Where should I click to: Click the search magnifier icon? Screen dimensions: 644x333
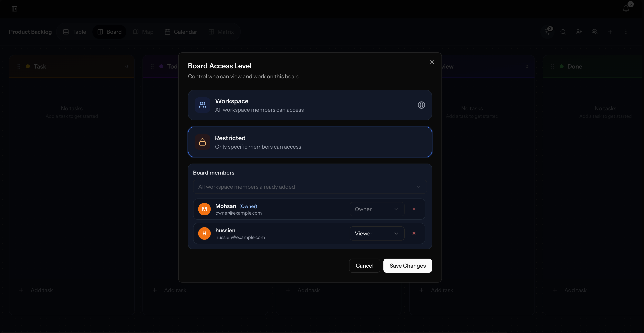tap(563, 32)
